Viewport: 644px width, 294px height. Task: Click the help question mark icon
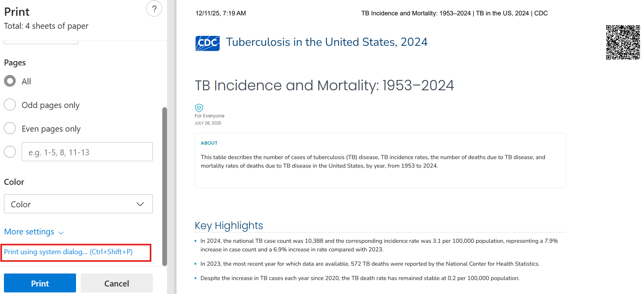(x=154, y=9)
